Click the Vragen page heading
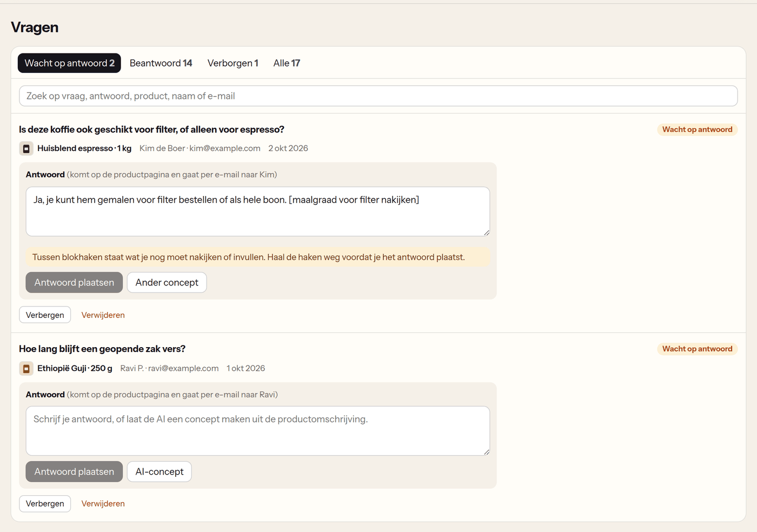The height and width of the screenshot is (532, 757). click(35, 28)
